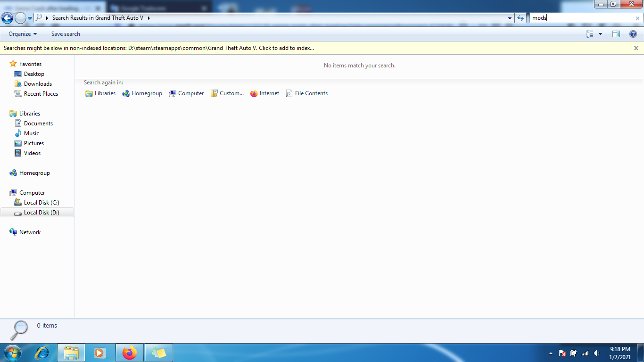The width and height of the screenshot is (644, 362).
Task: Open the Action Center flag icon
Action: pyautogui.click(x=562, y=353)
